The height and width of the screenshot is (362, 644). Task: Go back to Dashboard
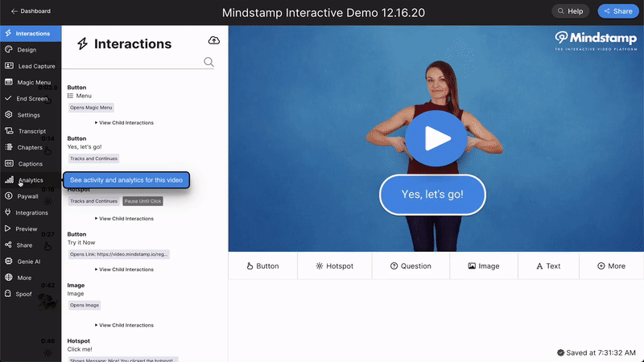coord(31,11)
